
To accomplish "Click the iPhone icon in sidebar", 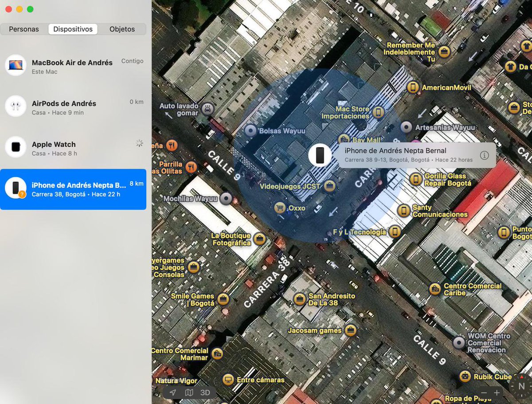I will click(x=16, y=188).
